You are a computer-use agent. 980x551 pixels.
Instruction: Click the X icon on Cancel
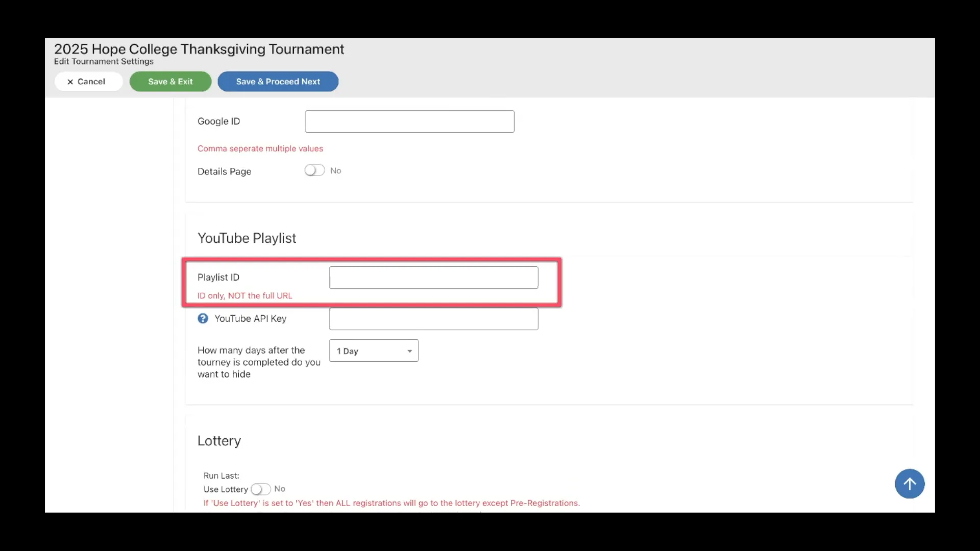[70, 82]
